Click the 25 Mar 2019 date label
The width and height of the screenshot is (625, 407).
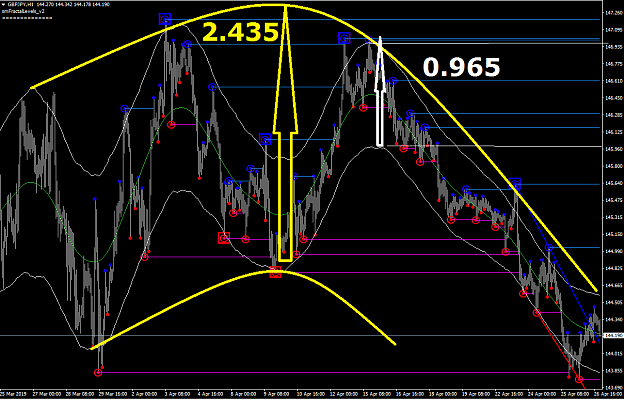(x=14, y=394)
